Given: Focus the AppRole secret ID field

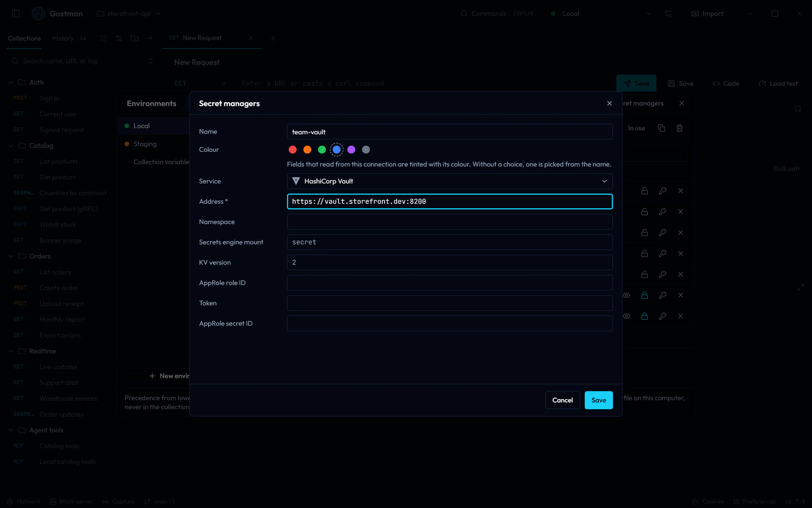Looking at the screenshot, I should coord(450,323).
